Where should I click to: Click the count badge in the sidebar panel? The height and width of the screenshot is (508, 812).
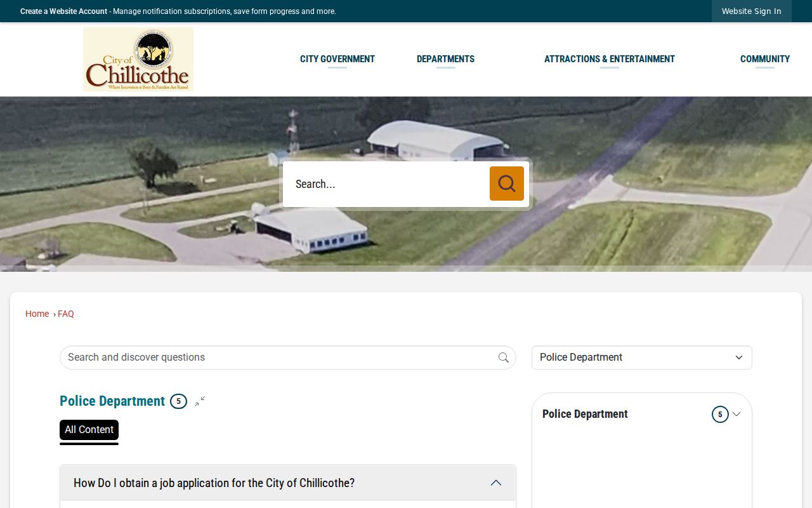720,415
